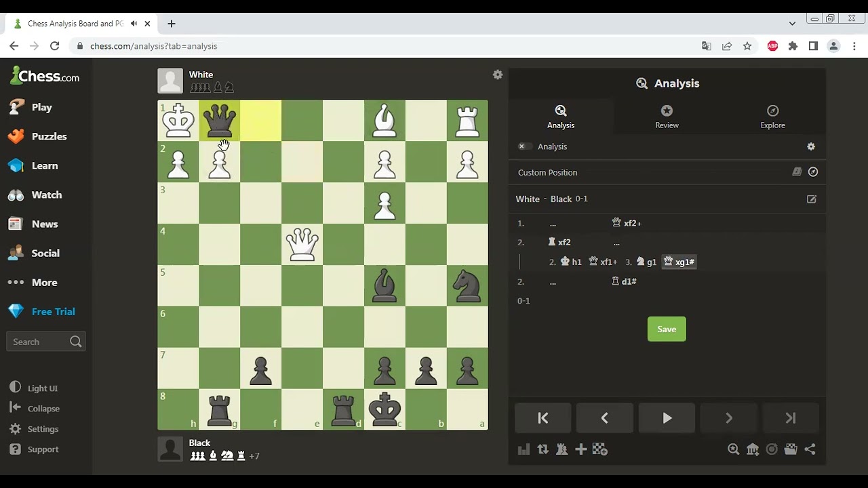Toggle Light UI mode

[34, 388]
